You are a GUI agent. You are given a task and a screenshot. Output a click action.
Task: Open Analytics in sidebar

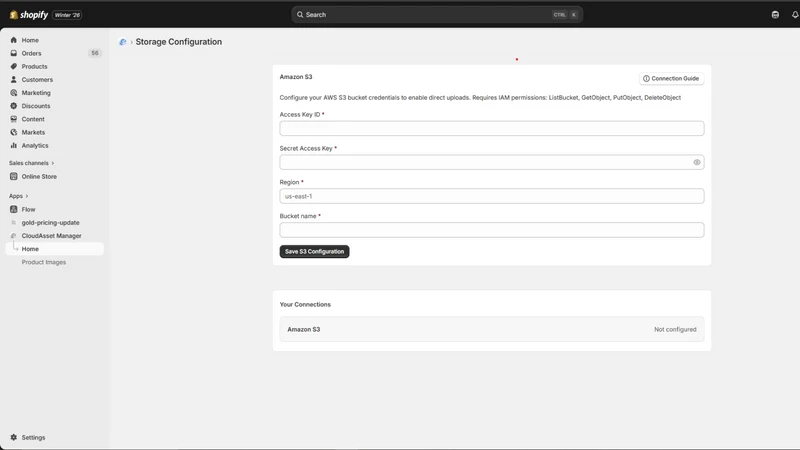pyautogui.click(x=35, y=145)
